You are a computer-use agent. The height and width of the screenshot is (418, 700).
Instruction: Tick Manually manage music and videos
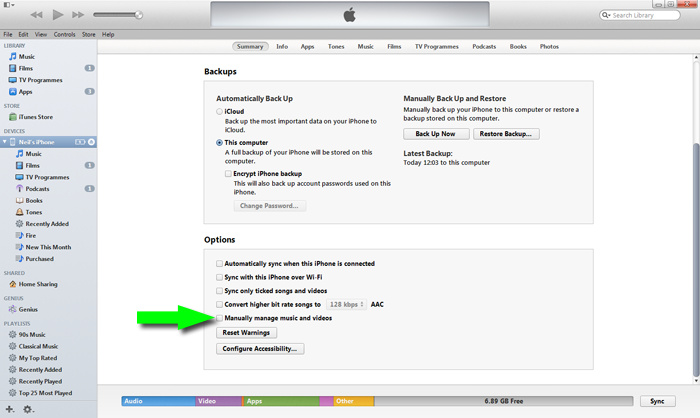[219, 318]
